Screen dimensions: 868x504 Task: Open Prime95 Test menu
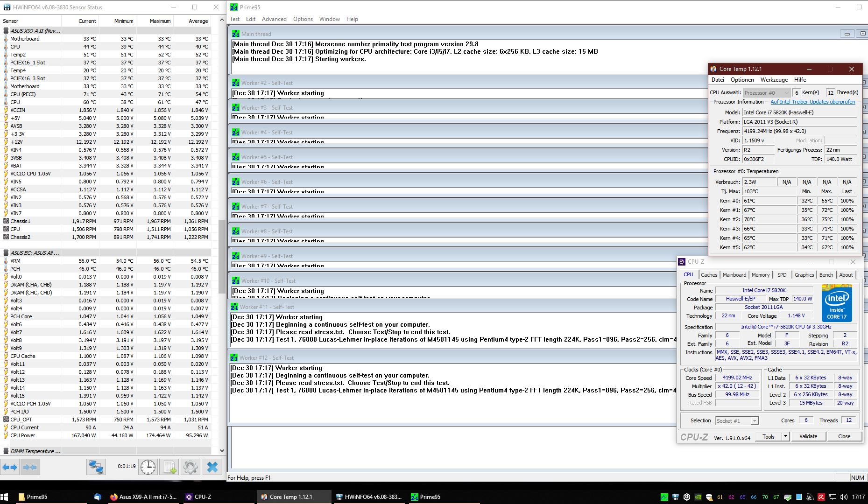click(x=234, y=19)
